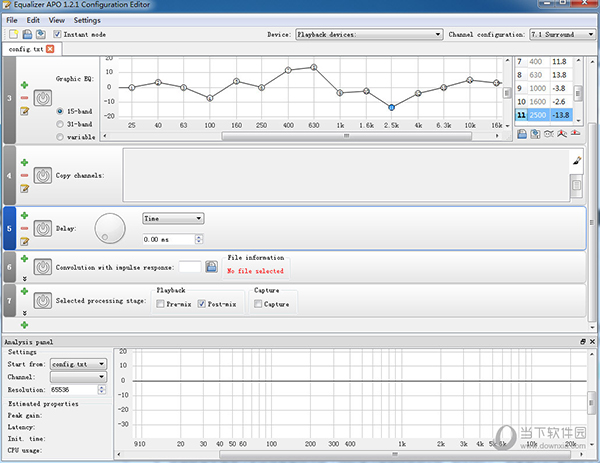Viewport: 600px width, 463px height.
Task: Select table row 11 gain -13.8
Action: click(x=561, y=115)
